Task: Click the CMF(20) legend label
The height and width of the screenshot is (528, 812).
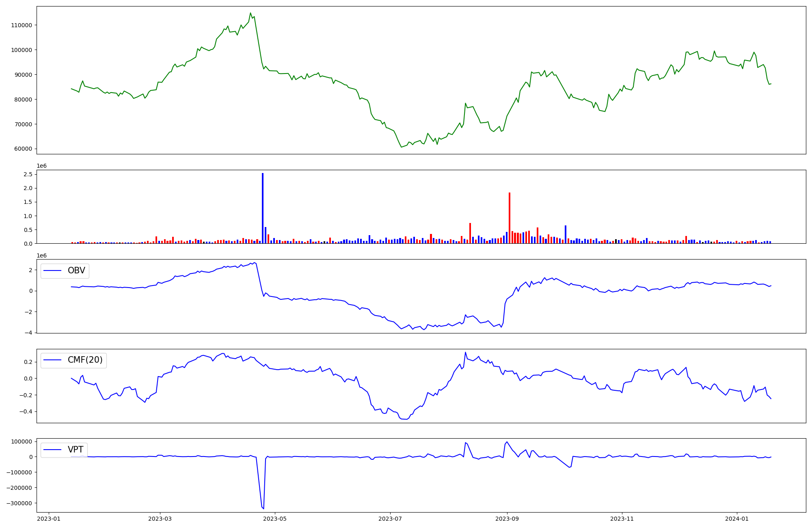Action: 85,360
